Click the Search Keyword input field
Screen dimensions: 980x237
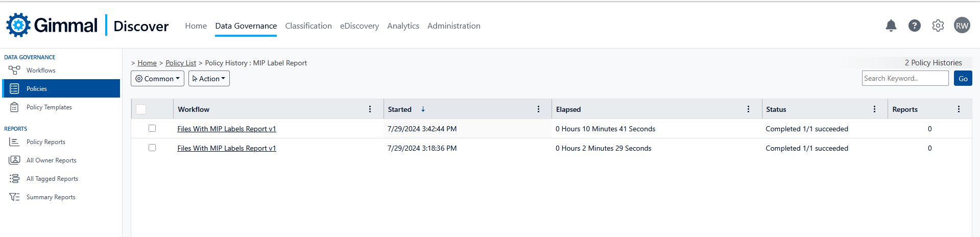905,78
